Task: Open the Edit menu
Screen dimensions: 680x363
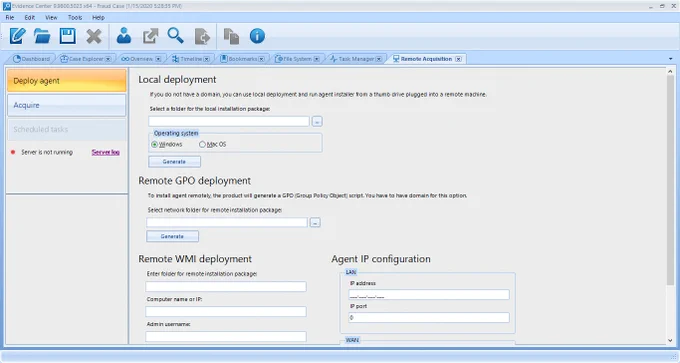Action: (29, 17)
